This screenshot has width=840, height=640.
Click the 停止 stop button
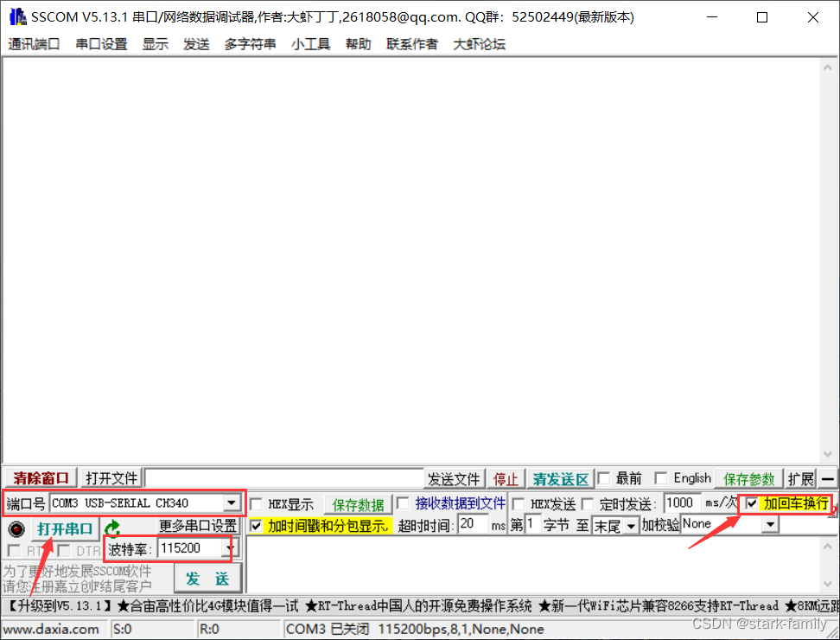(x=506, y=477)
